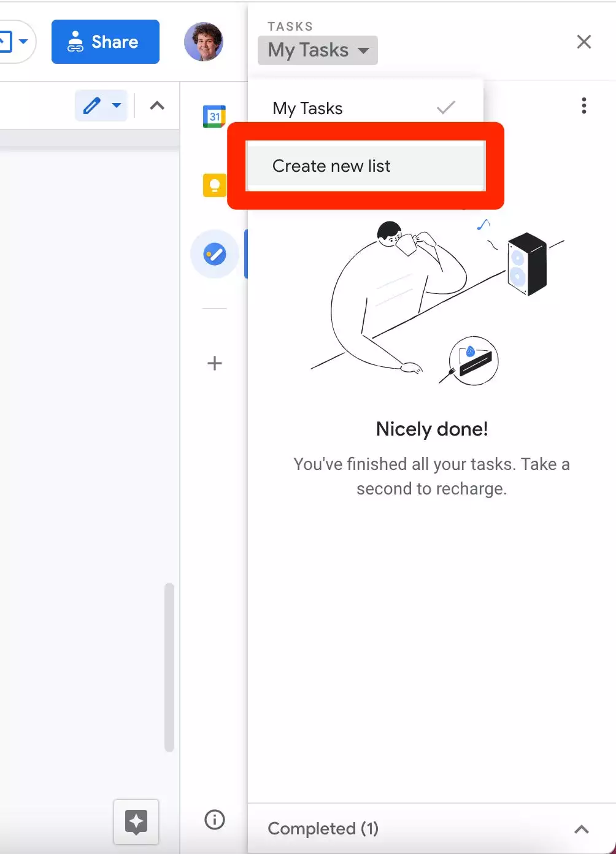Click the document's vertical scrollbar

[x=169, y=667]
